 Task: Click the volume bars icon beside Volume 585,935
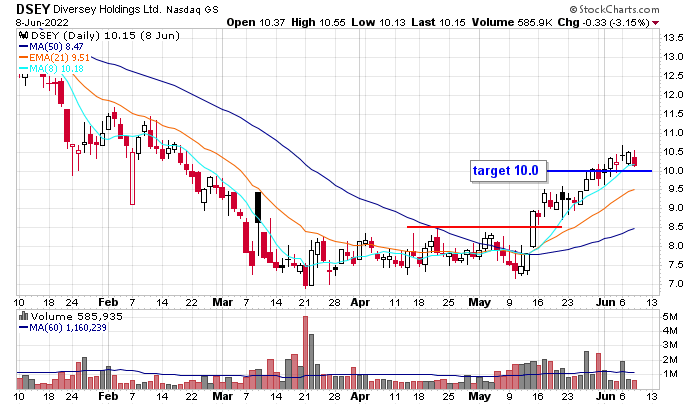pyautogui.click(x=24, y=316)
